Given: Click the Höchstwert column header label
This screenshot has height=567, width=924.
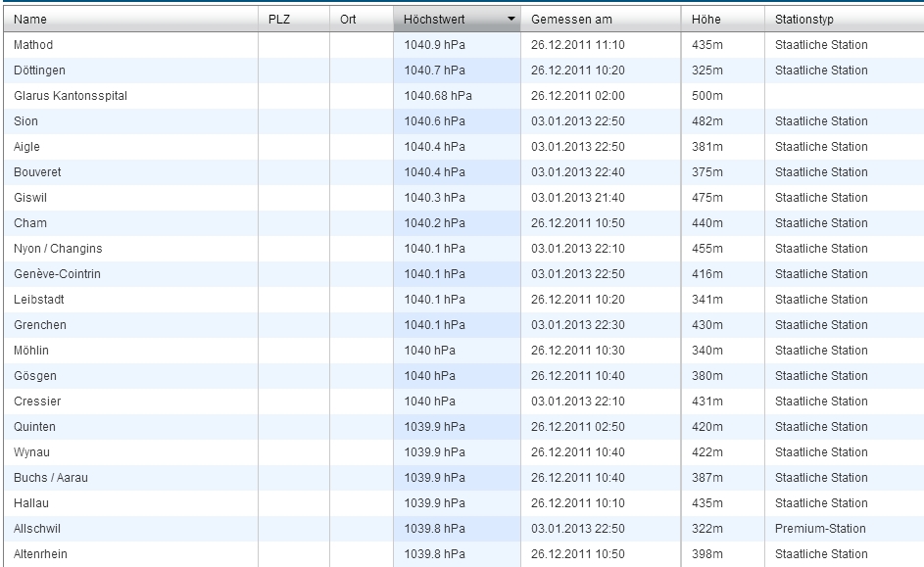Looking at the screenshot, I should pos(434,19).
